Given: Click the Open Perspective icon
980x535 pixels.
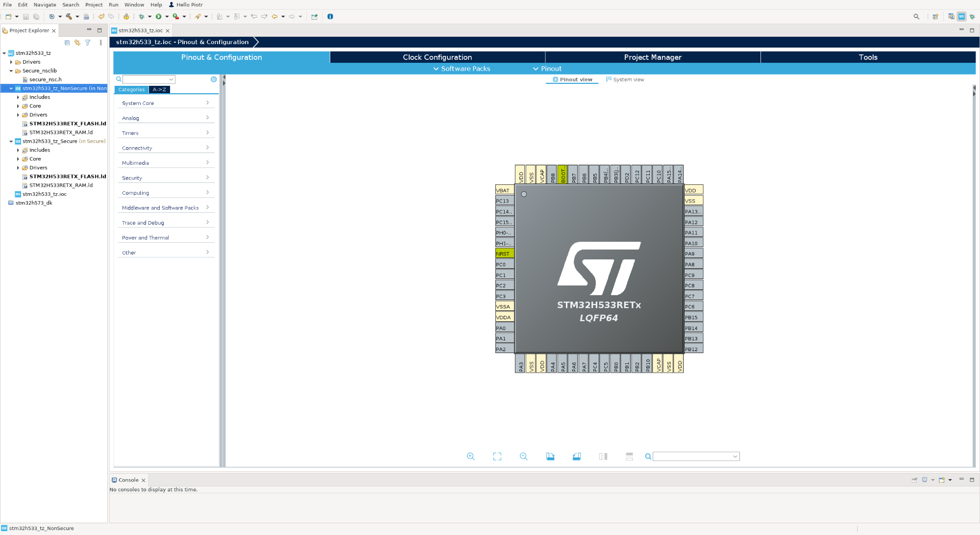Looking at the screenshot, I should point(935,17).
